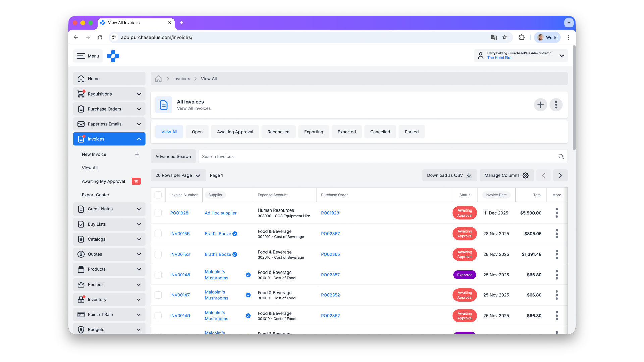The width and height of the screenshot is (644, 362).
Task: Select the Reconciled filter tab
Action: pyautogui.click(x=278, y=132)
